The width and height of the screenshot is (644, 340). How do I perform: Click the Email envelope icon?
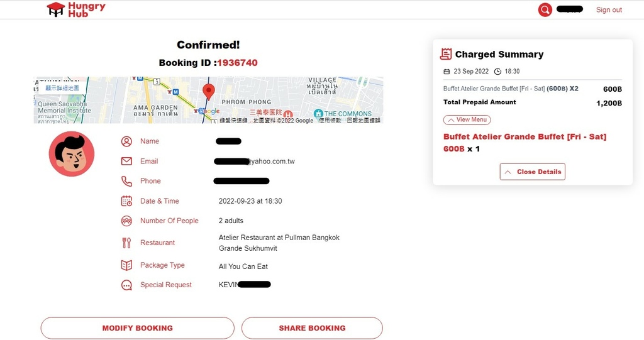pos(126,162)
